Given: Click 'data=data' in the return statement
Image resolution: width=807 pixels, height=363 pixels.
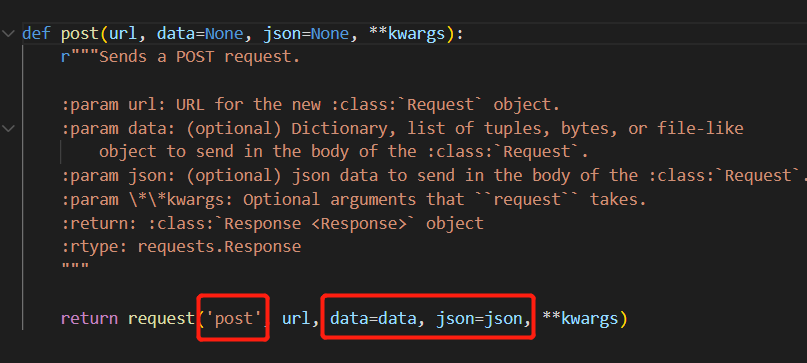Looking at the screenshot, I should click(x=373, y=319).
